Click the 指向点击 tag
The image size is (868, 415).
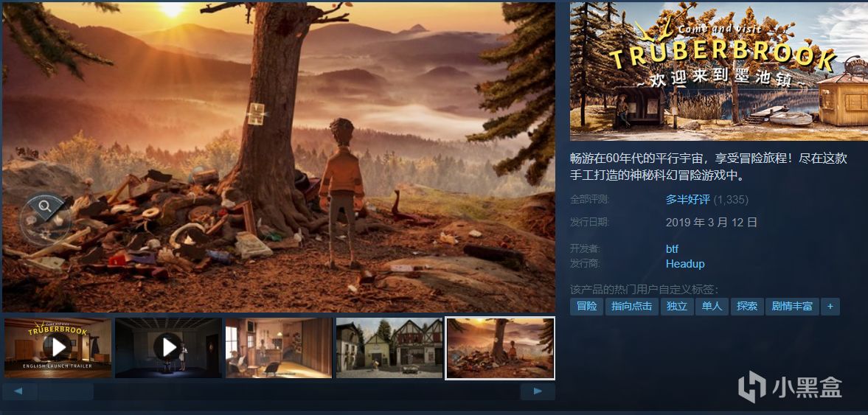click(631, 307)
